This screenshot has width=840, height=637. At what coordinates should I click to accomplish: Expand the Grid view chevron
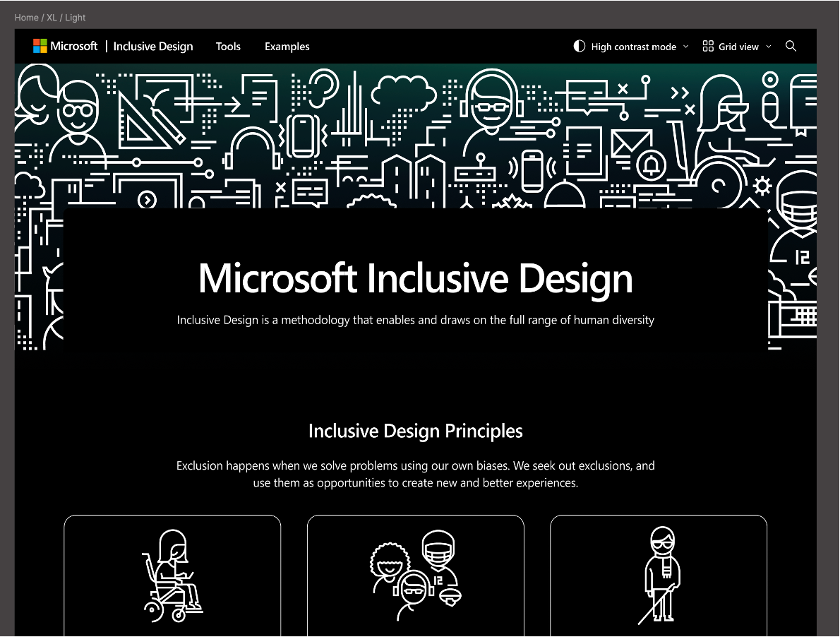[769, 47]
